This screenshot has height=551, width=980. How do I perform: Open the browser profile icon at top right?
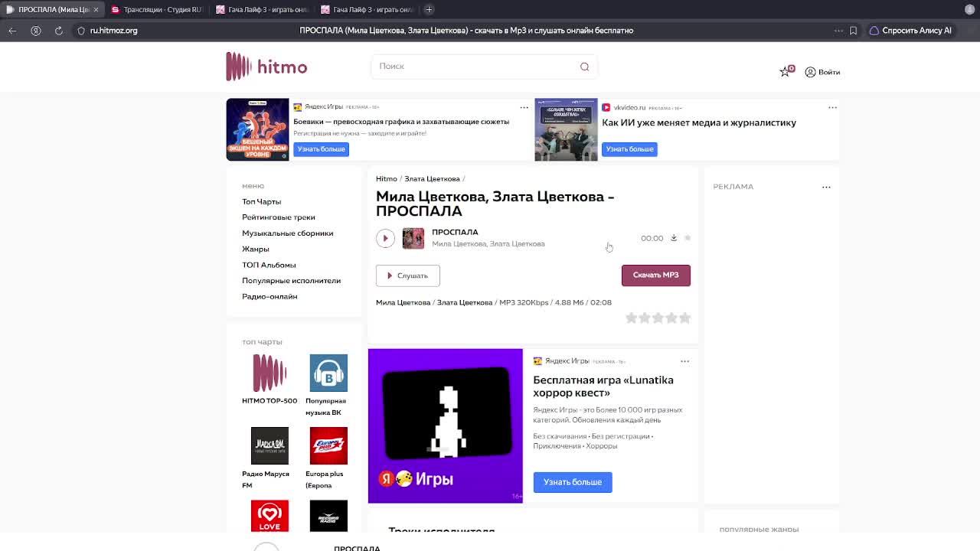[x=969, y=9]
